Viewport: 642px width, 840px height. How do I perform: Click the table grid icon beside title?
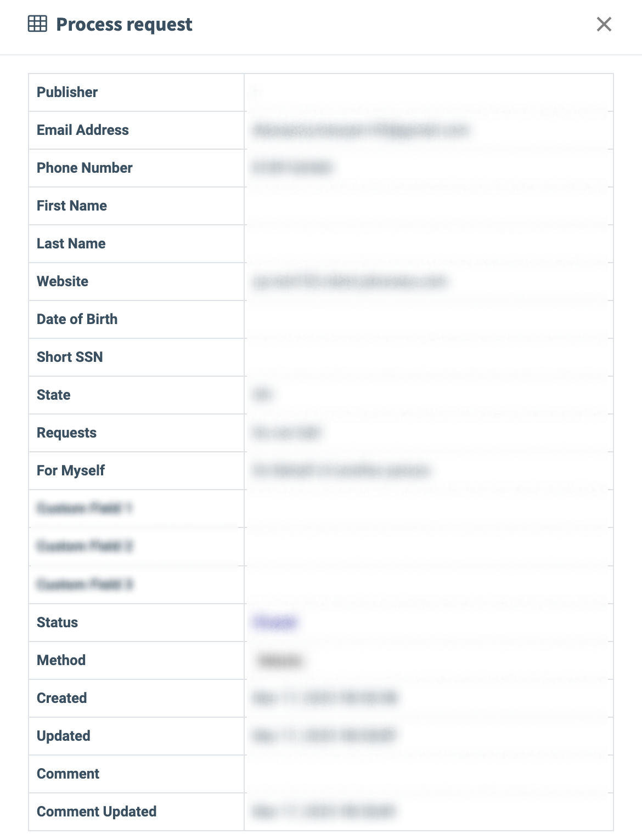click(x=37, y=24)
